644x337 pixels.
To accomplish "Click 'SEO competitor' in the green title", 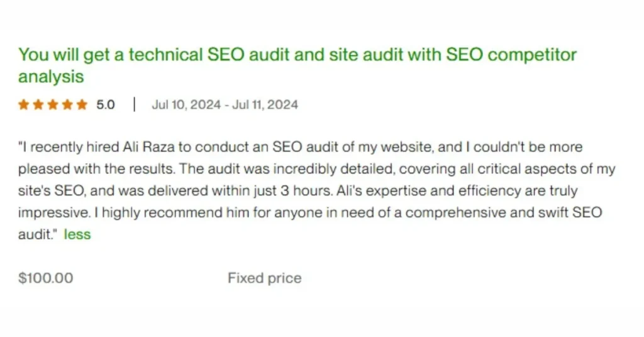I will (511, 55).
